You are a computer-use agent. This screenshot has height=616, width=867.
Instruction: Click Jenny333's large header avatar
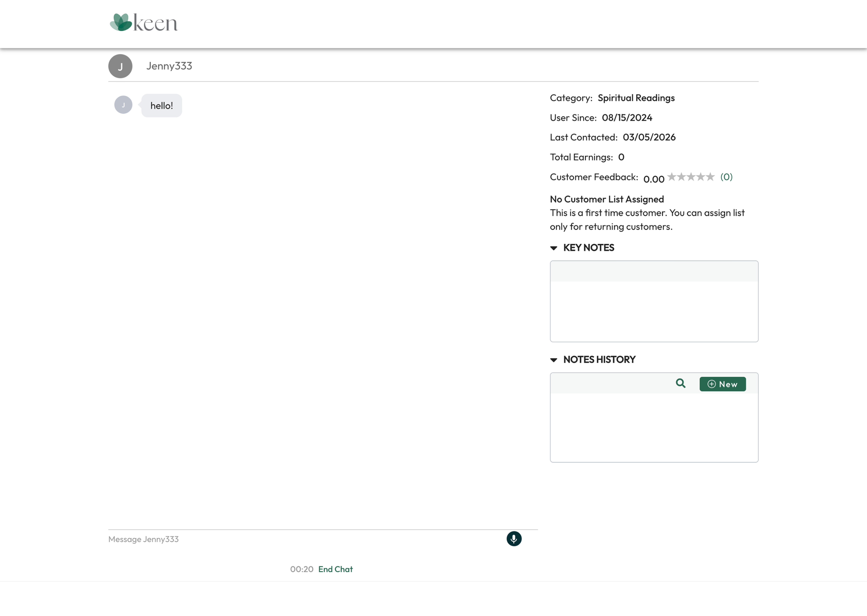pos(120,66)
